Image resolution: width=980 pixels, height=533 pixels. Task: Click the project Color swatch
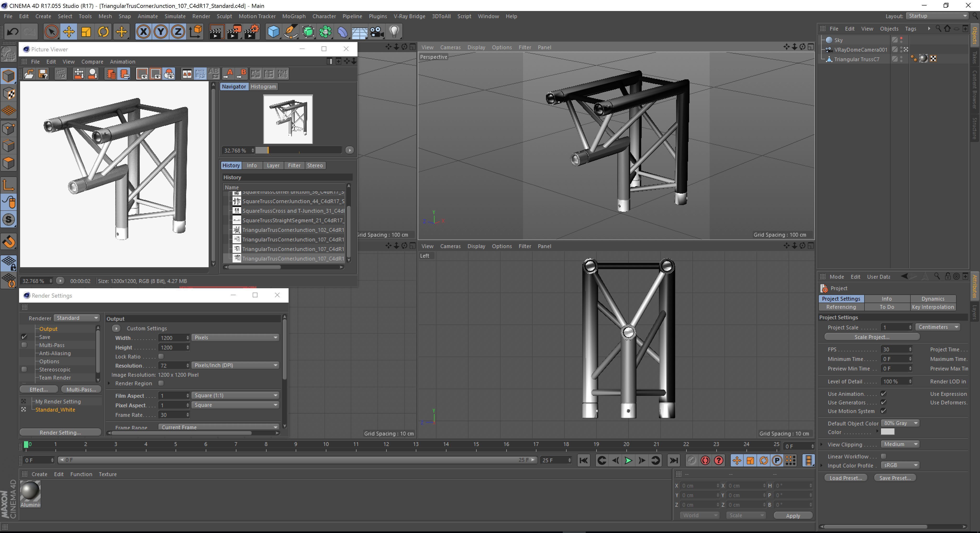(887, 432)
